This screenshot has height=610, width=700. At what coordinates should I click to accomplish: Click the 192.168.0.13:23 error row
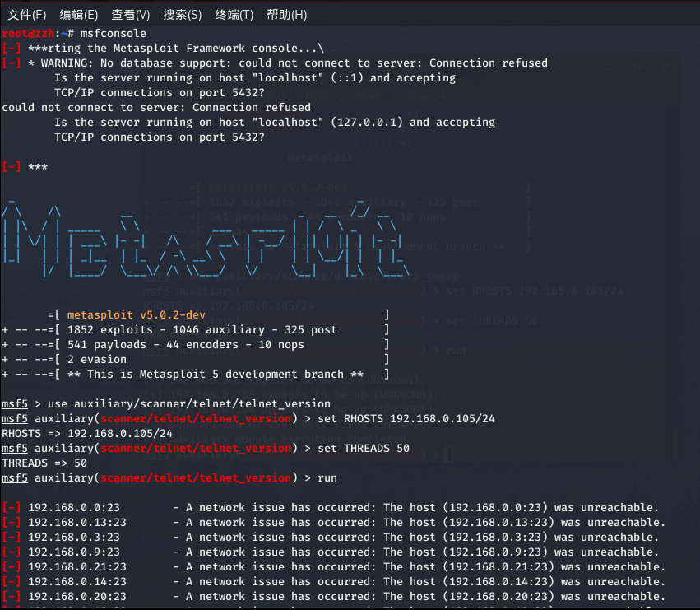click(333, 523)
